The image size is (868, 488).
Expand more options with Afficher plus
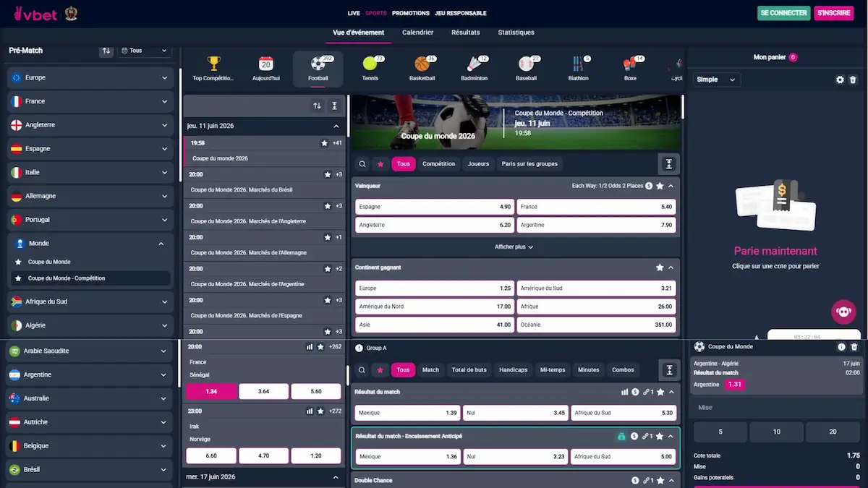pos(514,247)
